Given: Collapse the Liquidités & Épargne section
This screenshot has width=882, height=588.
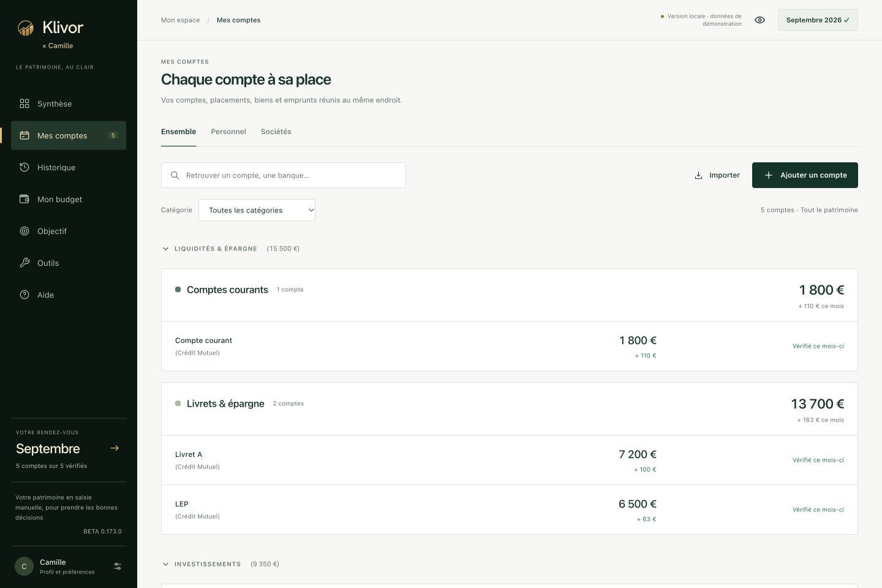Looking at the screenshot, I should (x=165, y=249).
